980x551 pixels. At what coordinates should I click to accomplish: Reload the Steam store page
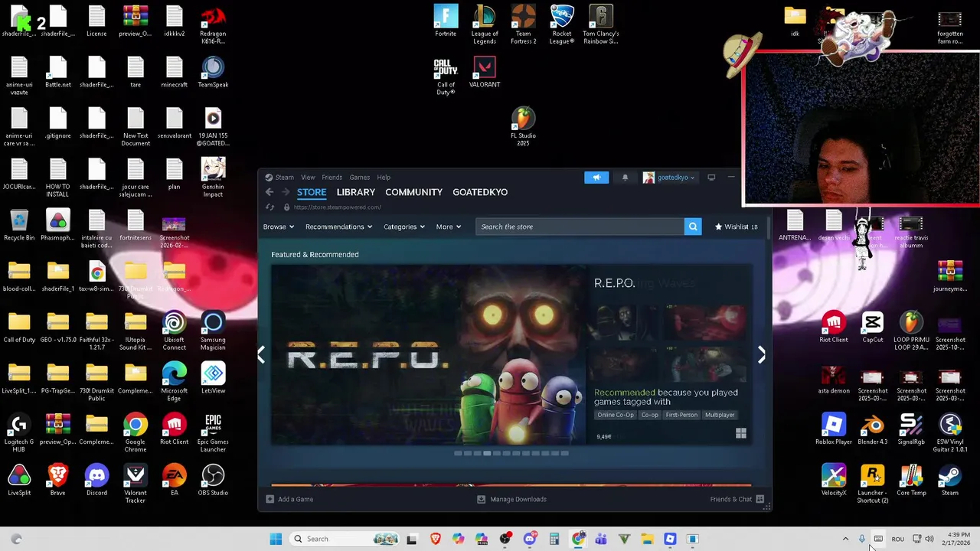pyautogui.click(x=269, y=207)
